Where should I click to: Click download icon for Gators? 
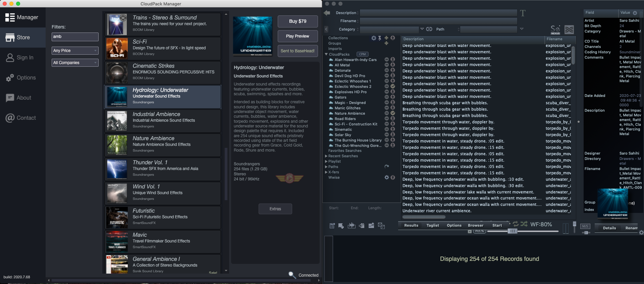393,97
